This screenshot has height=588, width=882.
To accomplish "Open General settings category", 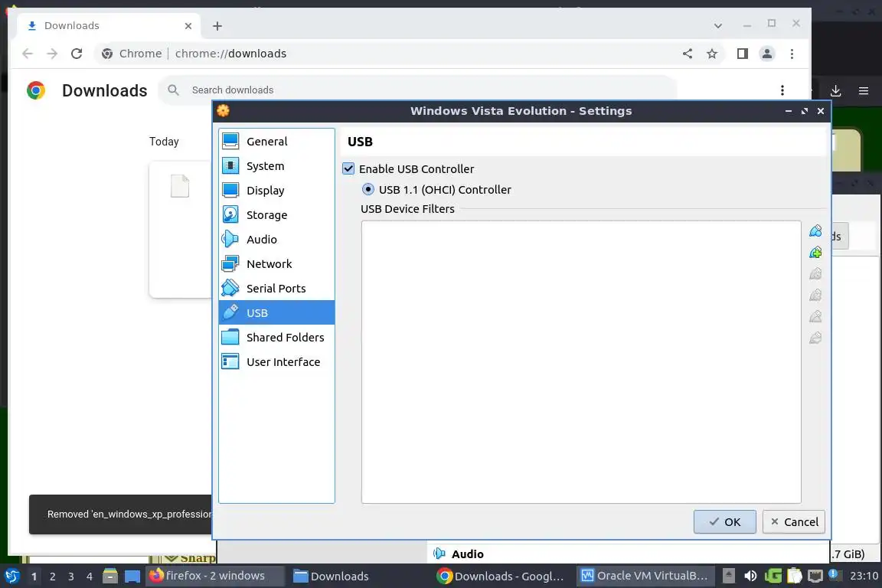I will click(276, 141).
